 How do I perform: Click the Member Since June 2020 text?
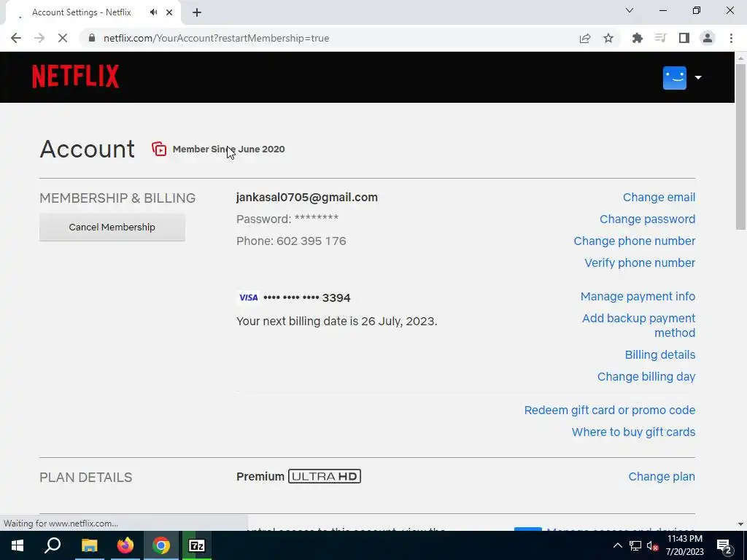click(x=228, y=149)
